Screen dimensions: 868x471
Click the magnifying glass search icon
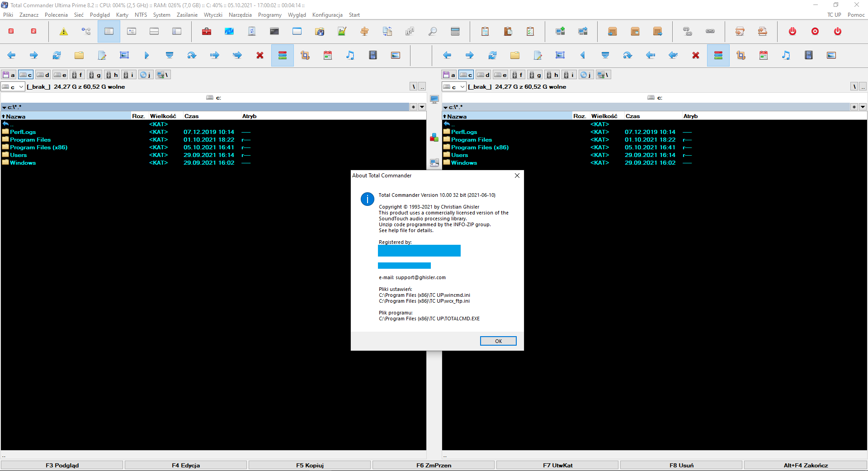(433, 31)
